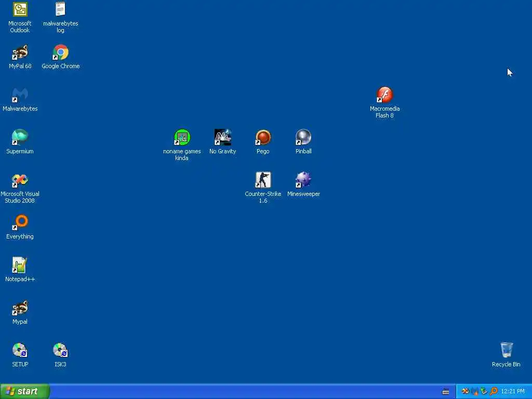Select the Malwarebytes desktop shortcut
The height and width of the screenshot is (399, 532).
click(20, 99)
